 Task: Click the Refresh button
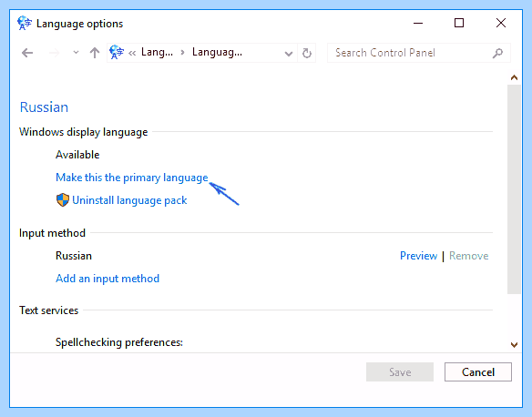(307, 53)
